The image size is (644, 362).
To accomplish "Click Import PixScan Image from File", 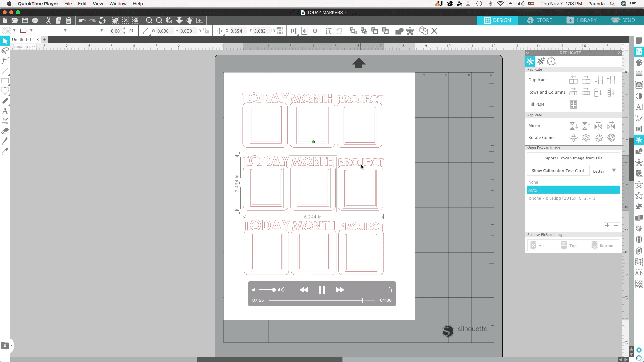I will tap(573, 158).
